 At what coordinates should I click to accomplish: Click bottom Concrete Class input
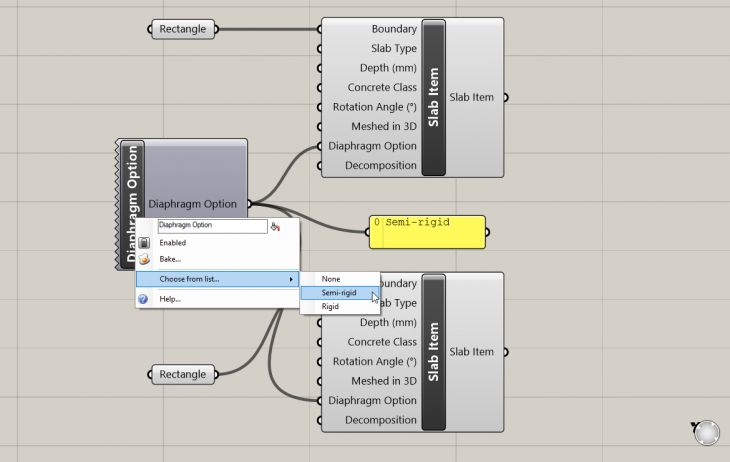382,342
